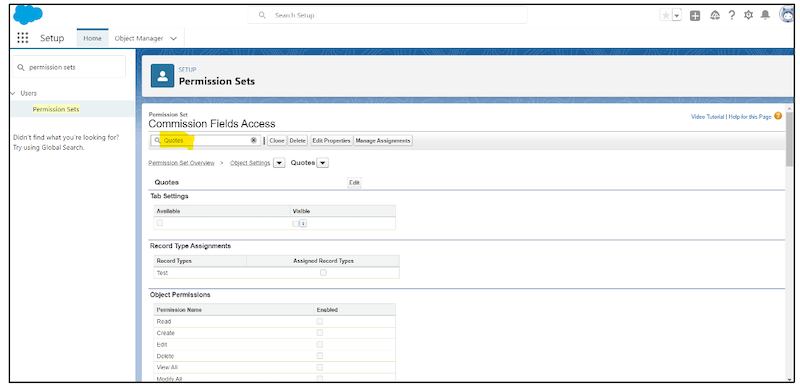This screenshot has width=800, height=388.
Task: Toggle the Available tab setting checkbox
Action: tap(160, 223)
